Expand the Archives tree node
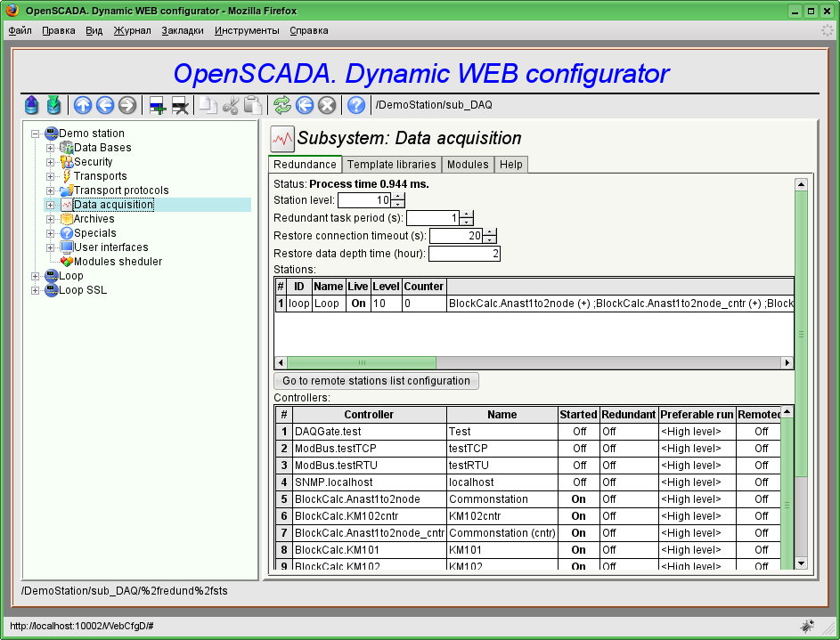The image size is (840, 640). [x=50, y=219]
